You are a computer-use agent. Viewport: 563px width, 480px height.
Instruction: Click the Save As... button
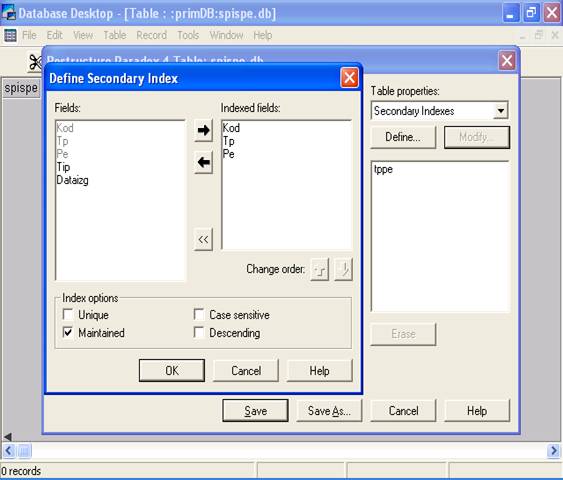329,411
